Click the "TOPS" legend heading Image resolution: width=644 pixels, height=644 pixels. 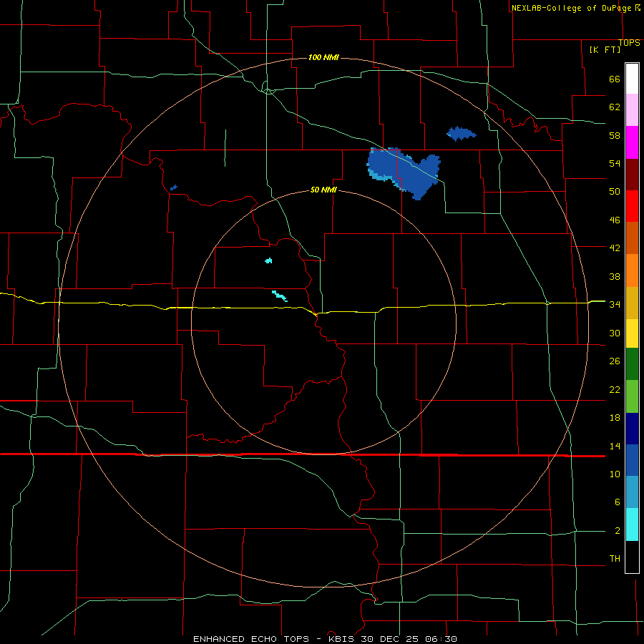(629, 43)
